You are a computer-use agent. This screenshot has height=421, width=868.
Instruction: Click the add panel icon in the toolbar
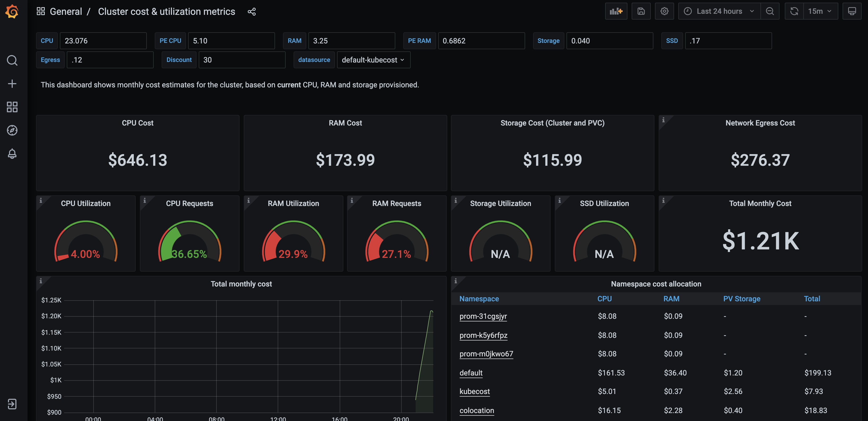click(x=616, y=11)
